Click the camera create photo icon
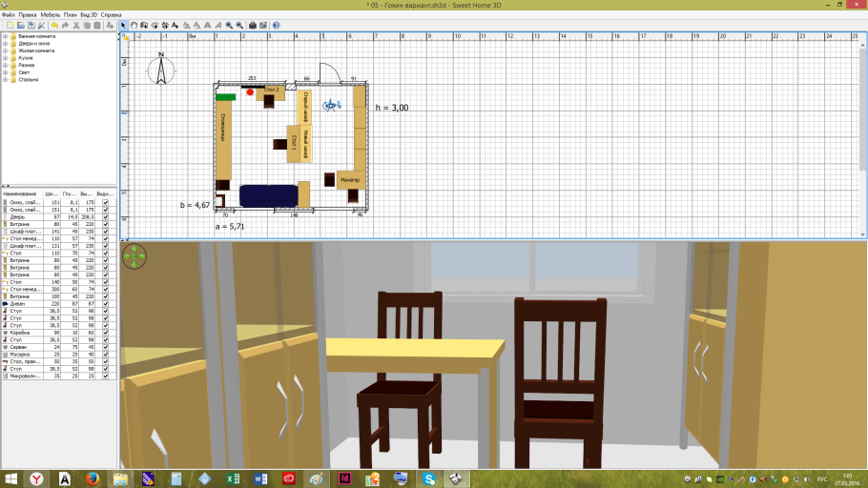The width and height of the screenshot is (868, 488). point(252,25)
